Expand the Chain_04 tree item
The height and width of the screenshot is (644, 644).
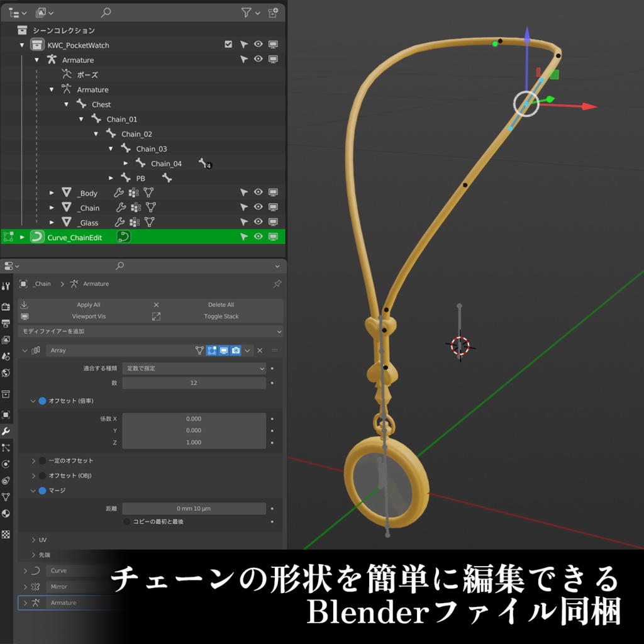[x=125, y=164]
